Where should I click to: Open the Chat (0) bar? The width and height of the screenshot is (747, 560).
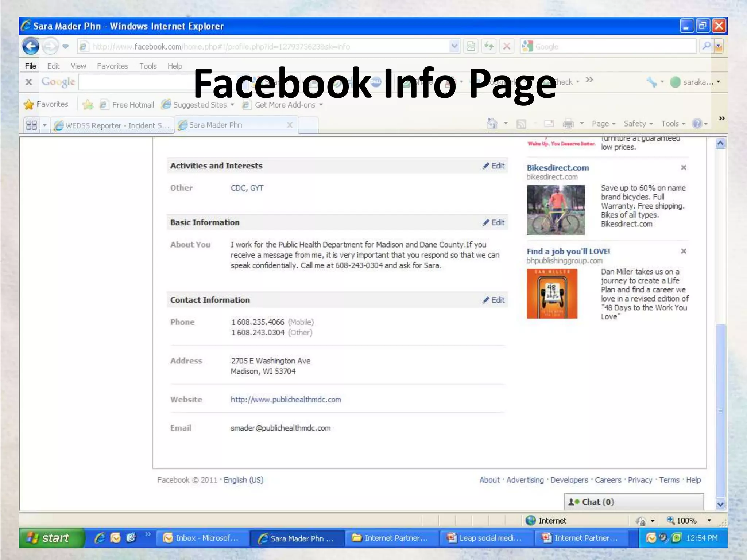634,502
